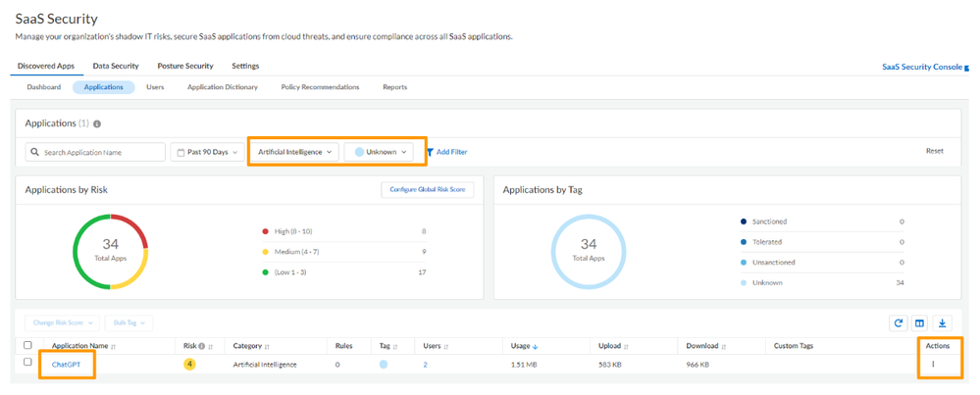Open the ChatGPT application link
This screenshot has height=395, width=980.
click(x=67, y=365)
